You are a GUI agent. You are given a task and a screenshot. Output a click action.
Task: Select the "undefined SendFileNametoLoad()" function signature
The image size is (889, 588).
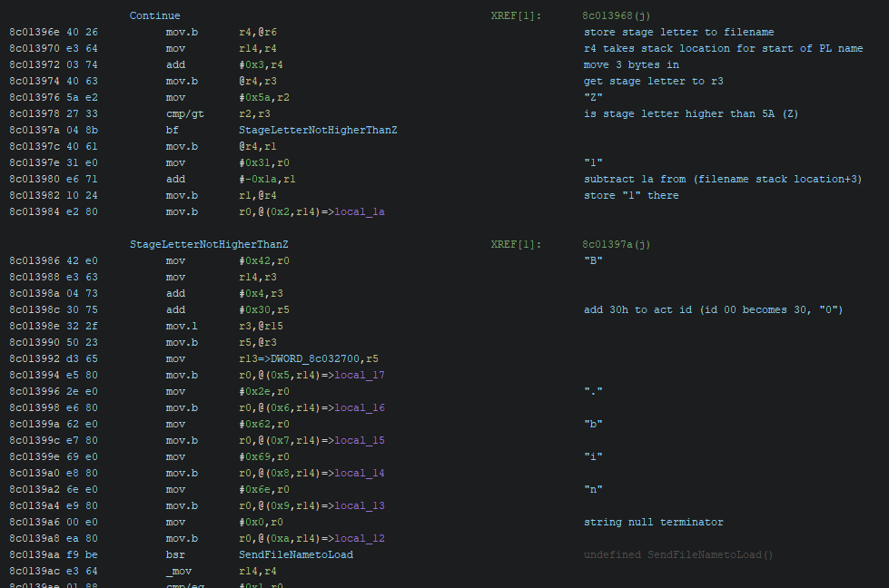click(x=677, y=554)
